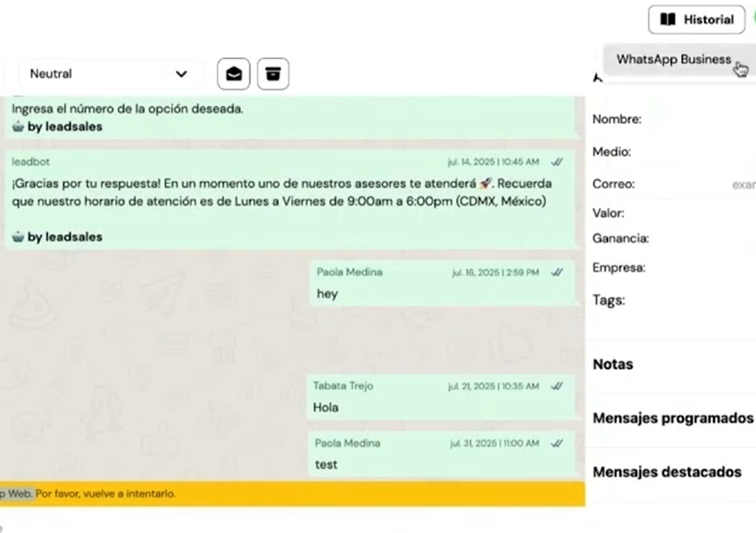Click read checkmarks on 'Hola' message

(557, 386)
